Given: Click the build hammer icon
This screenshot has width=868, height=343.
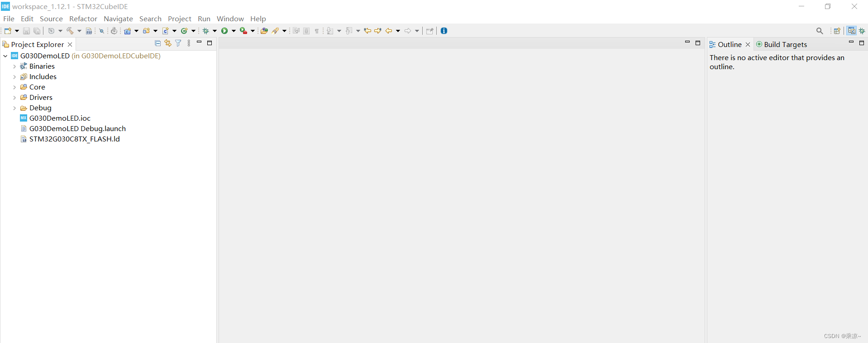Looking at the screenshot, I should pyautogui.click(x=70, y=31).
